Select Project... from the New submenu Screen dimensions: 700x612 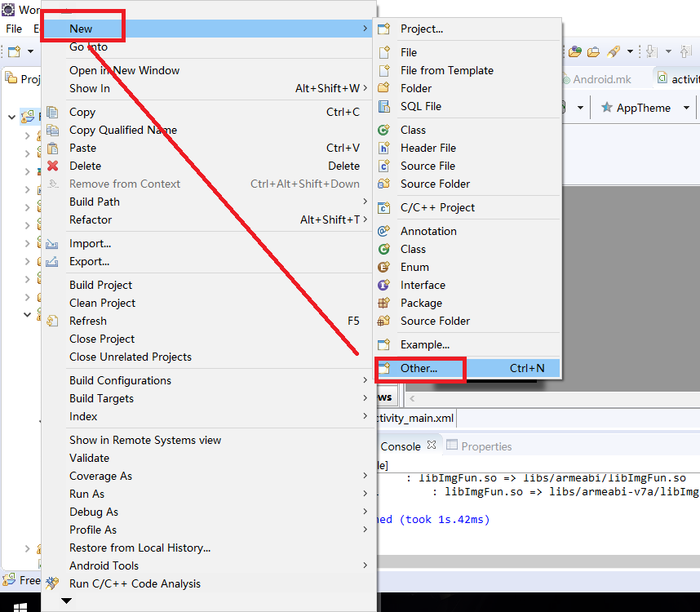pos(467,29)
